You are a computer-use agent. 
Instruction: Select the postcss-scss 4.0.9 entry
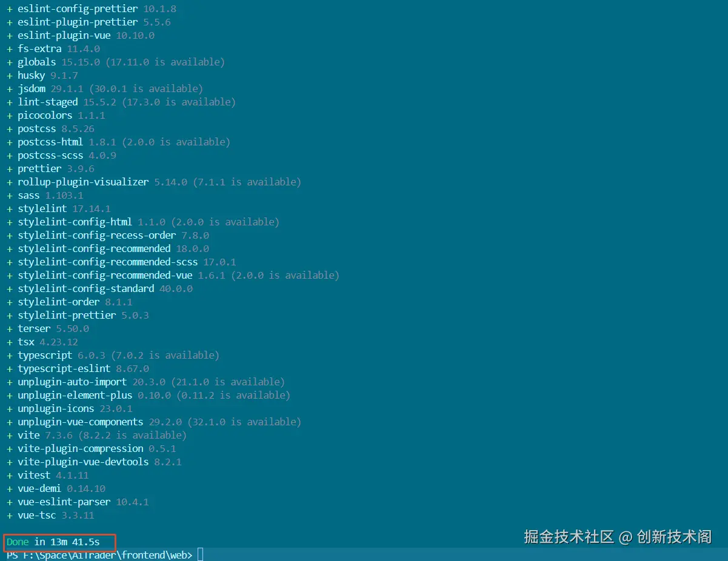tap(61, 156)
